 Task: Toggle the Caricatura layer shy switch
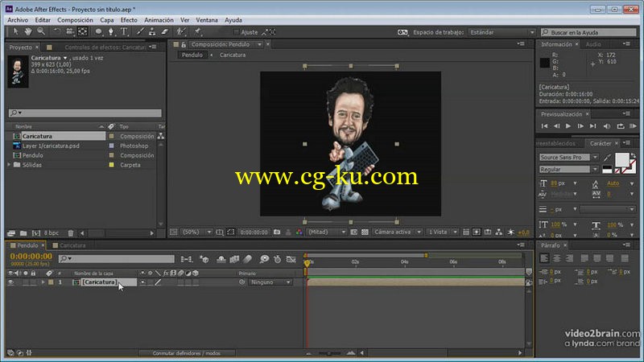(x=142, y=282)
